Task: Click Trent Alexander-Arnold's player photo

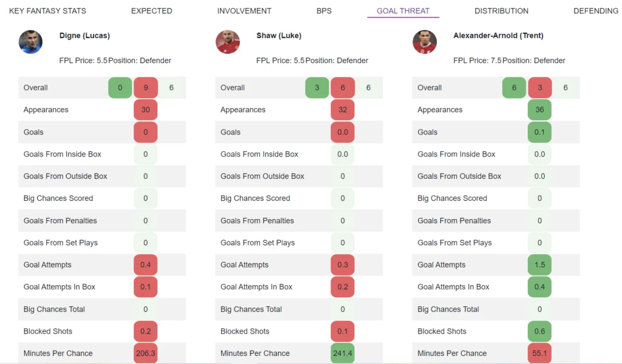Action: pyautogui.click(x=425, y=42)
